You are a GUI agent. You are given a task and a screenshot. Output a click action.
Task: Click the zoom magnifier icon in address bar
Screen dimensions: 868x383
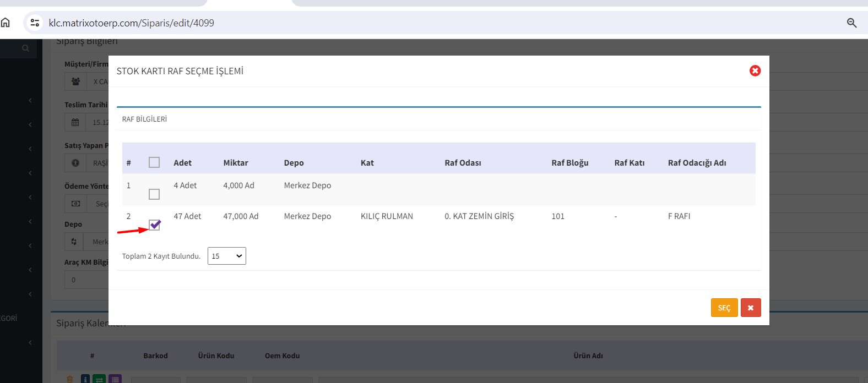point(851,23)
